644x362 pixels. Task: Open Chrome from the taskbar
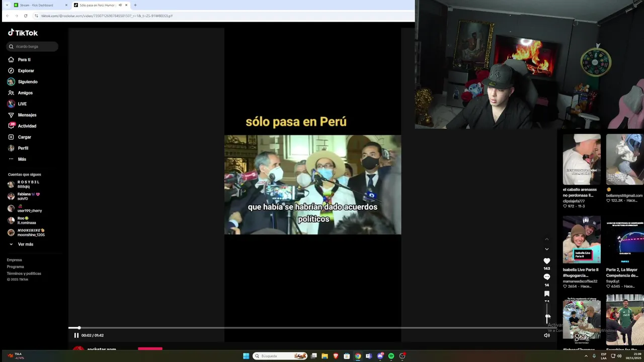(x=358, y=356)
